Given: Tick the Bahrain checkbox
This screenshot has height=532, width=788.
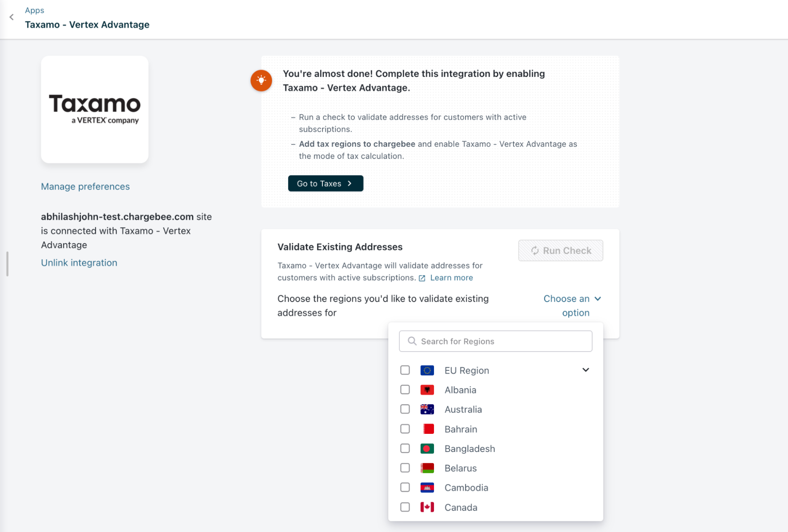Looking at the screenshot, I should [405, 429].
